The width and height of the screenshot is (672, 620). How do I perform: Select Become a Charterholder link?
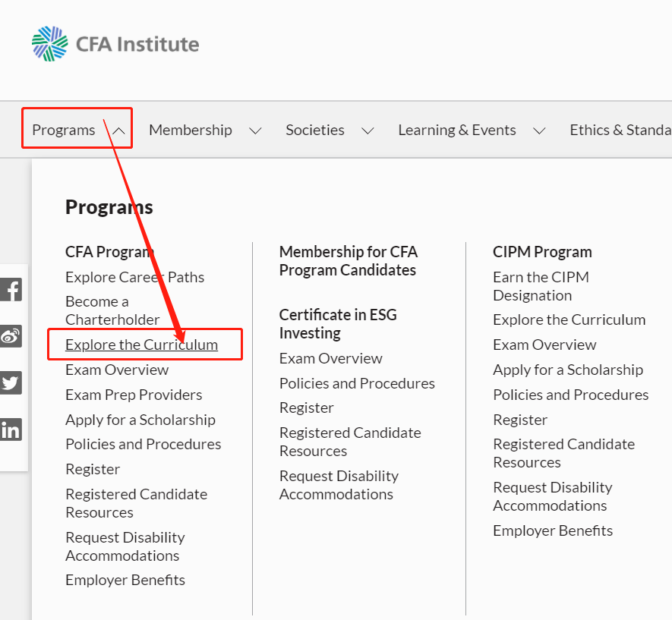click(x=112, y=310)
